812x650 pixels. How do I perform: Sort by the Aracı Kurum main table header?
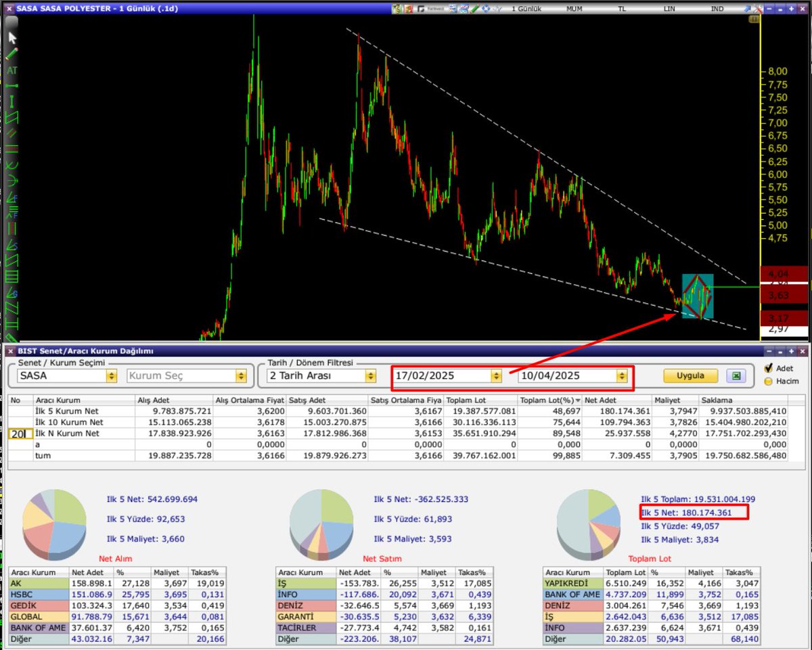[84, 400]
